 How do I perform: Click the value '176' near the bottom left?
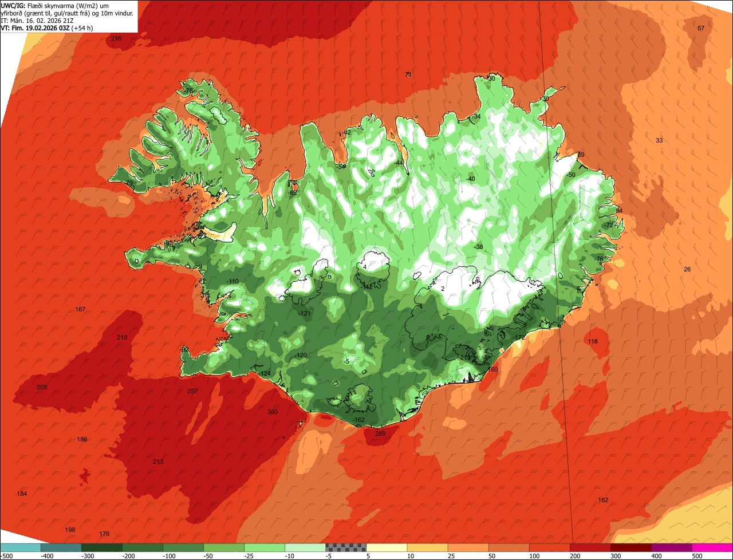pos(104,534)
